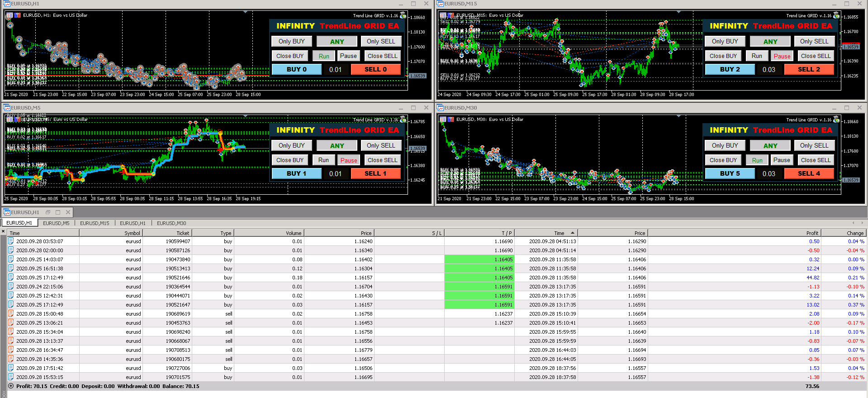868x398 pixels.
Task: Click the SELL 0 button in the H1 chart
Action: click(x=375, y=69)
